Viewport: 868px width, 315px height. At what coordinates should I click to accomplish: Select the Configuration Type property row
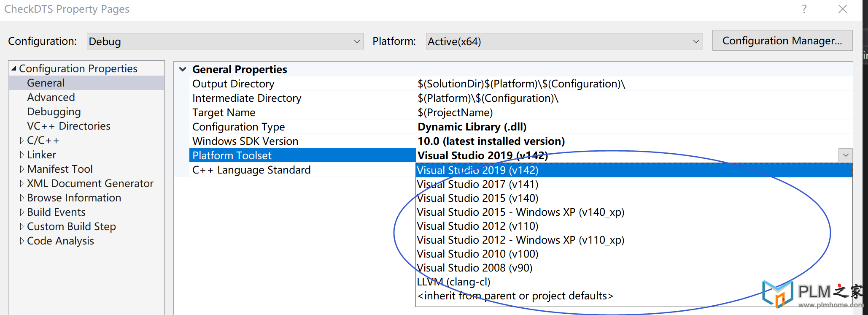[x=302, y=127]
